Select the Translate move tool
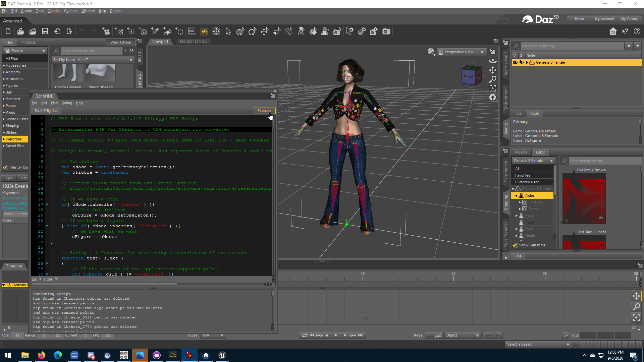 [265, 32]
